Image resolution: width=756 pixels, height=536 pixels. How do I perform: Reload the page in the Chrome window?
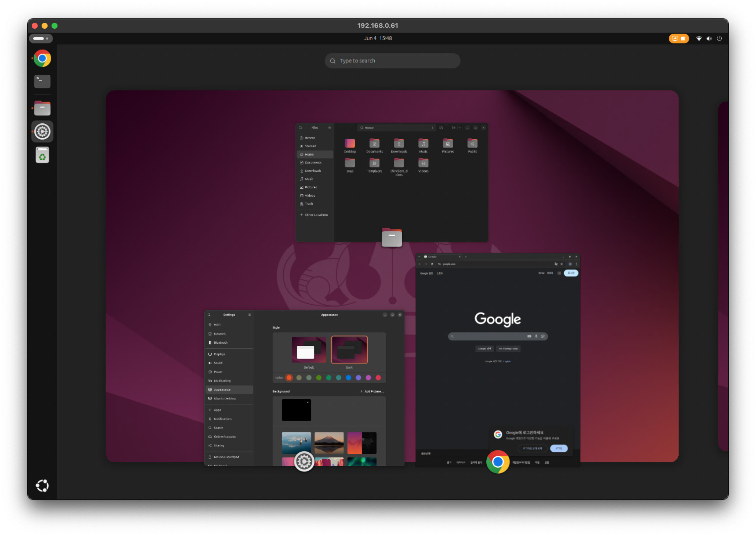coord(432,264)
